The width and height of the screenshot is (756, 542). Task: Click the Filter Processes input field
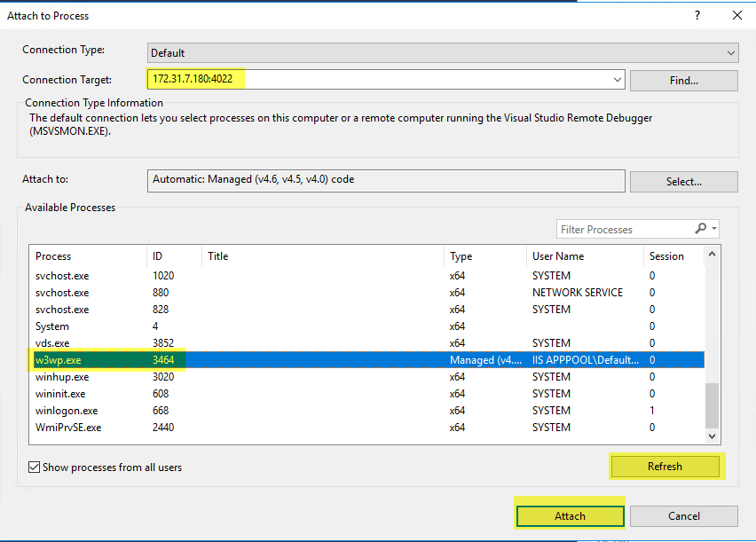623,230
